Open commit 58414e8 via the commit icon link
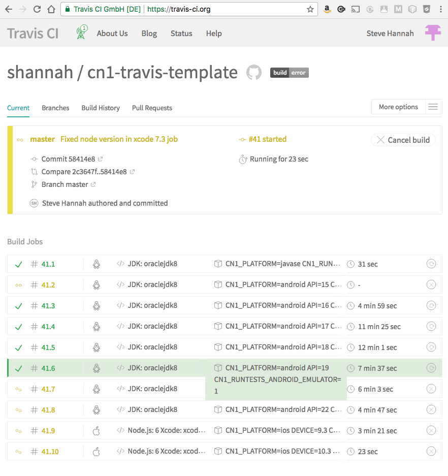Viewport: 448px width, 476px height. point(34,159)
